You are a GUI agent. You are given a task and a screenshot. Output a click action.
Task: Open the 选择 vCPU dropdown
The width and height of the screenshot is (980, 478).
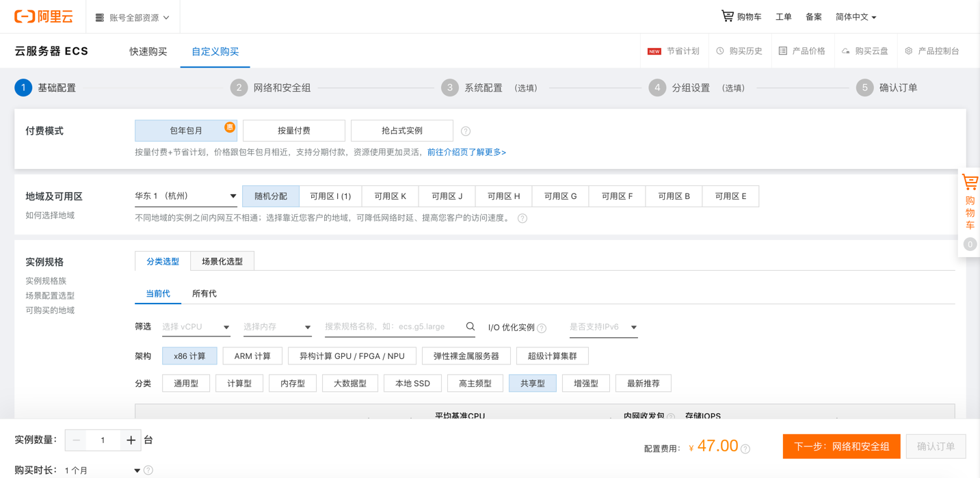coord(196,328)
